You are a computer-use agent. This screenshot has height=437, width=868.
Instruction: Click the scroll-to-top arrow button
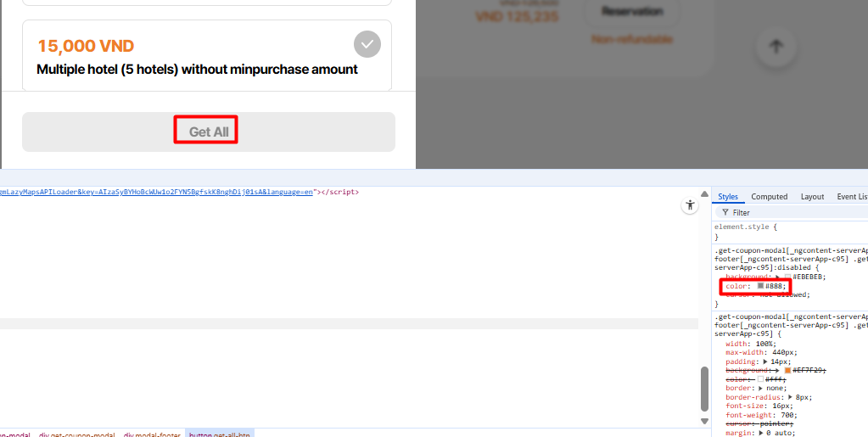click(776, 47)
